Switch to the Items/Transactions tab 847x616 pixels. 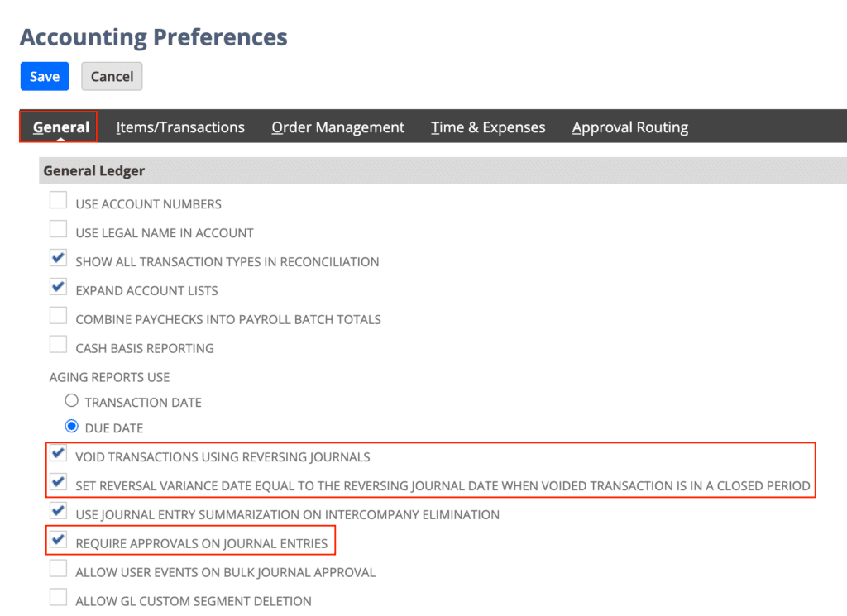(x=180, y=127)
